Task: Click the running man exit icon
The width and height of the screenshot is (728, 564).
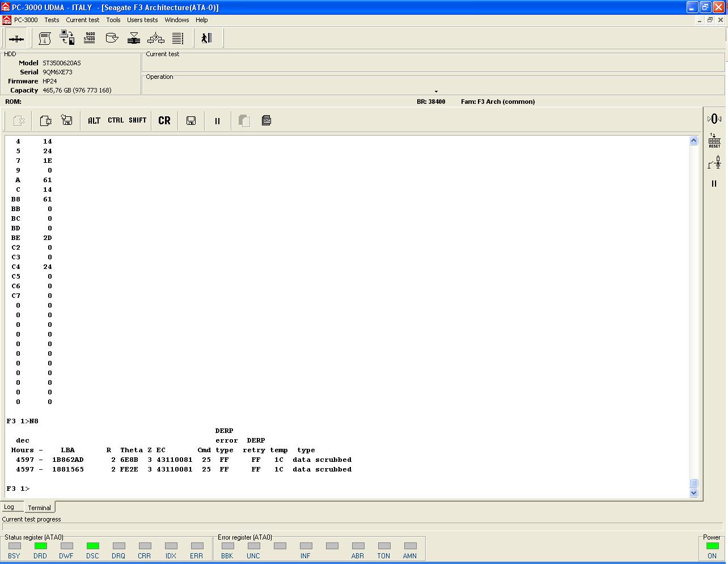Action: 206,38
